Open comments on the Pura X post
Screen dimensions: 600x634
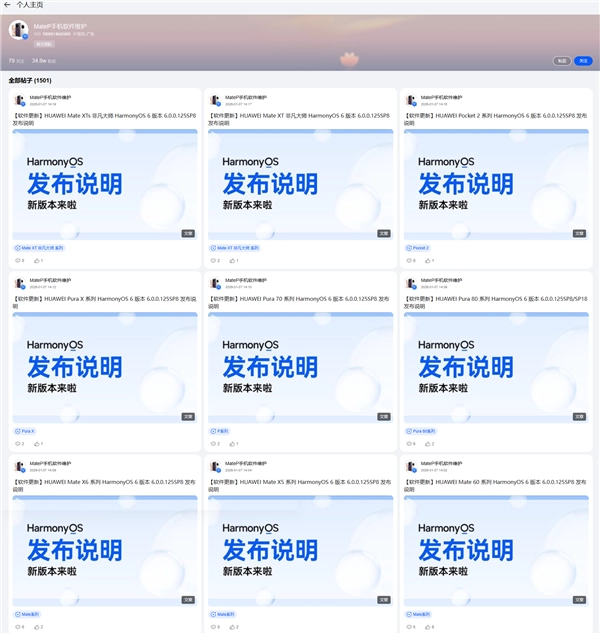point(19,443)
